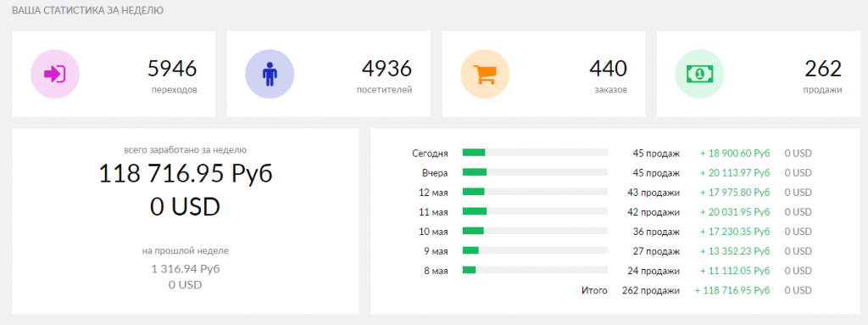This screenshot has height=325, width=868.
Task: Click the + 18 900.60 Руб amount
Action: point(735,154)
